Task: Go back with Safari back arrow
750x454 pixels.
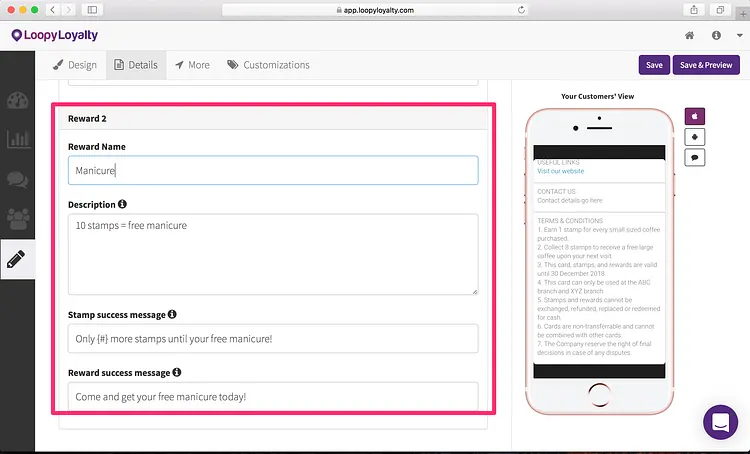Action: [53, 10]
